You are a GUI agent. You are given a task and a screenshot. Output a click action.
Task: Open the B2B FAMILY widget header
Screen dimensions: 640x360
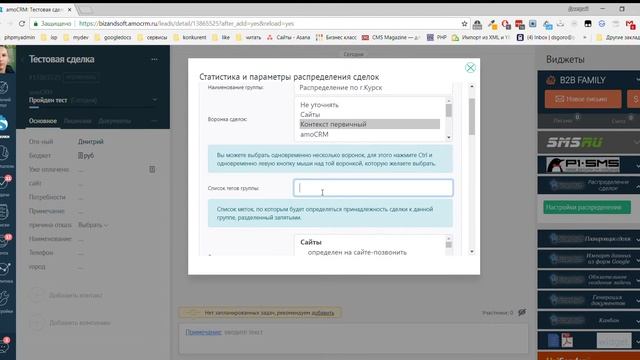point(589,80)
